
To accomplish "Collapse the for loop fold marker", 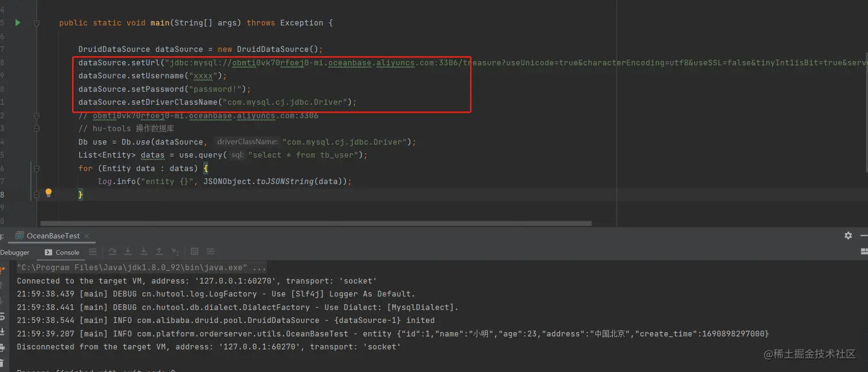I will [x=37, y=168].
